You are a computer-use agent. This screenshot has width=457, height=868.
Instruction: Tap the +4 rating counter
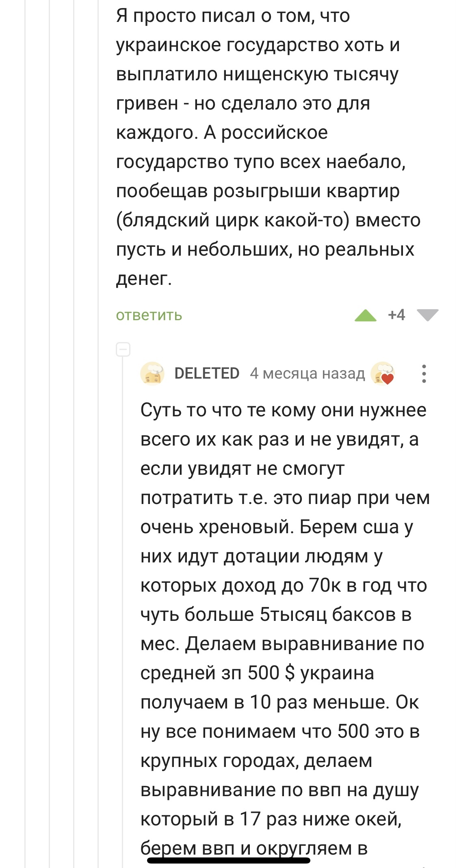click(x=396, y=315)
